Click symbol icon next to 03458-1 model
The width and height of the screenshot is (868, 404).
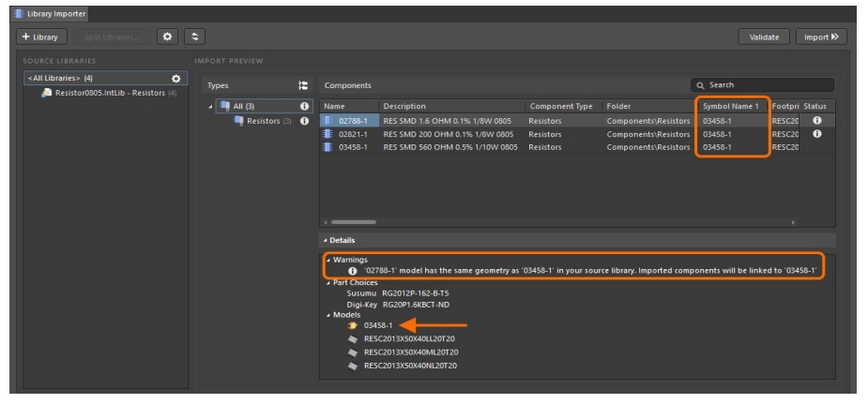pyautogui.click(x=353, y=325)
